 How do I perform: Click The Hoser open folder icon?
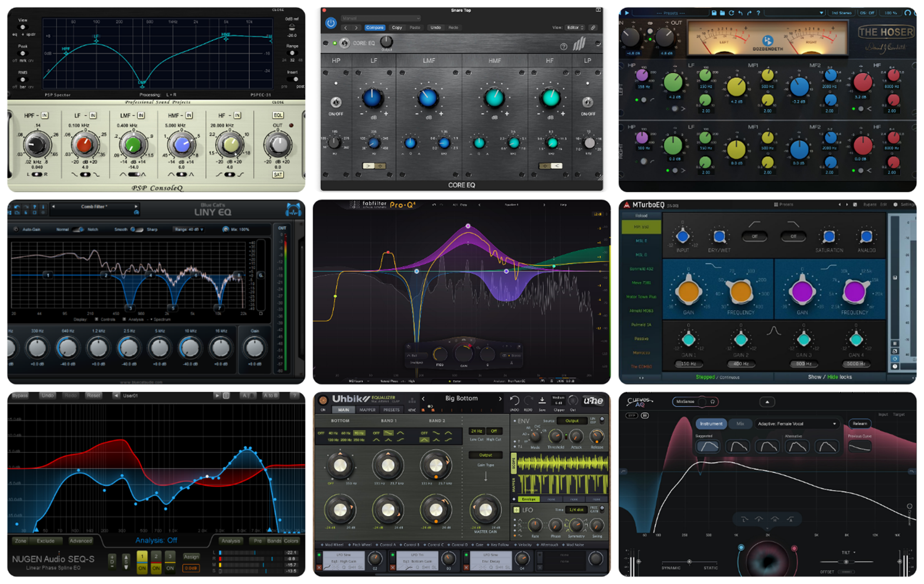coord(722,13)
